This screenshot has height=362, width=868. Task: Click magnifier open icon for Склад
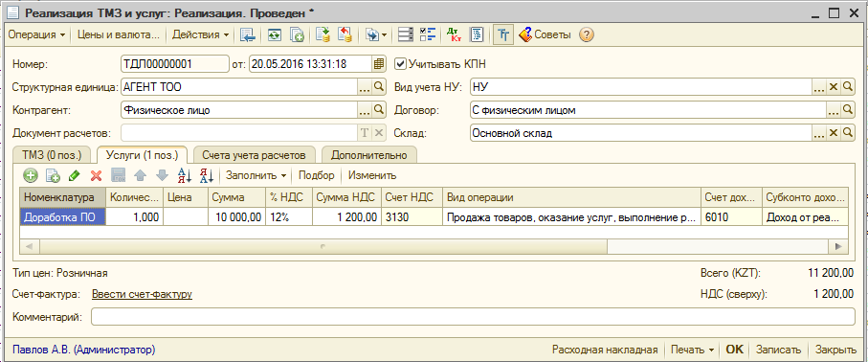pos(848,133)
